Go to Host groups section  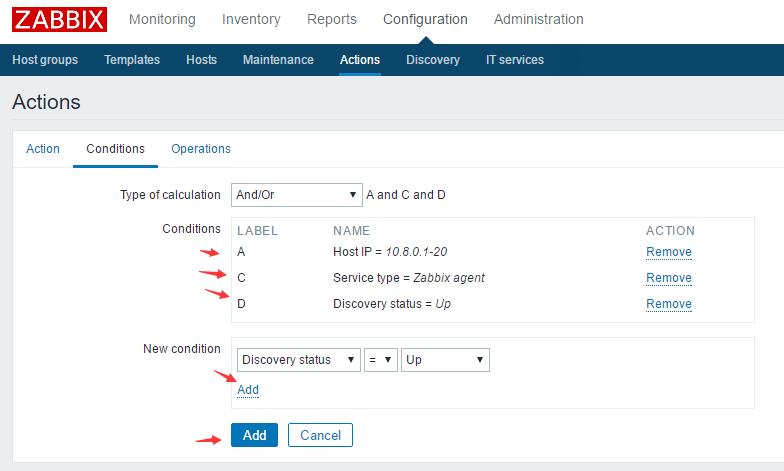pos(45,60)
